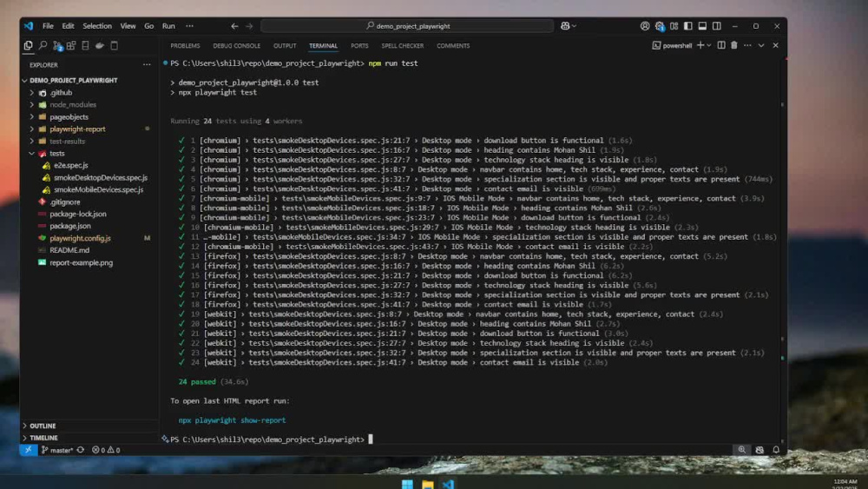Click Windows Start button on taskbar

coord(407,484)
